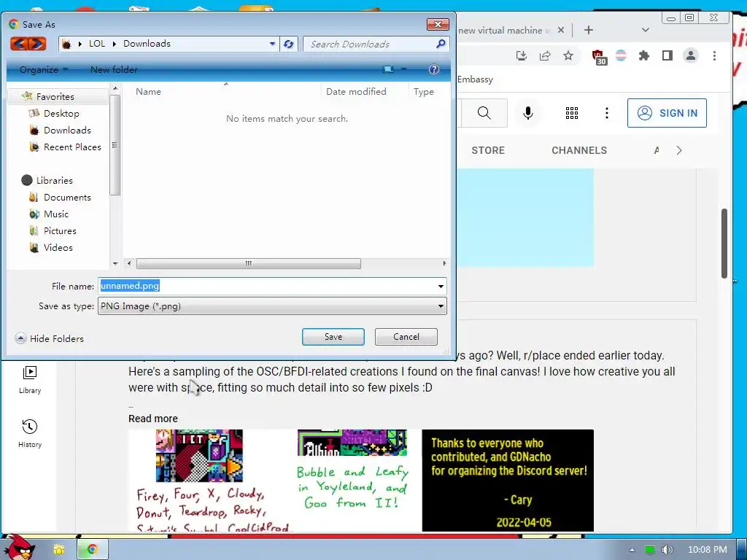
Task: Click Save in the Save As dialog
Action: pyautogui.click(x=333, y=337)
